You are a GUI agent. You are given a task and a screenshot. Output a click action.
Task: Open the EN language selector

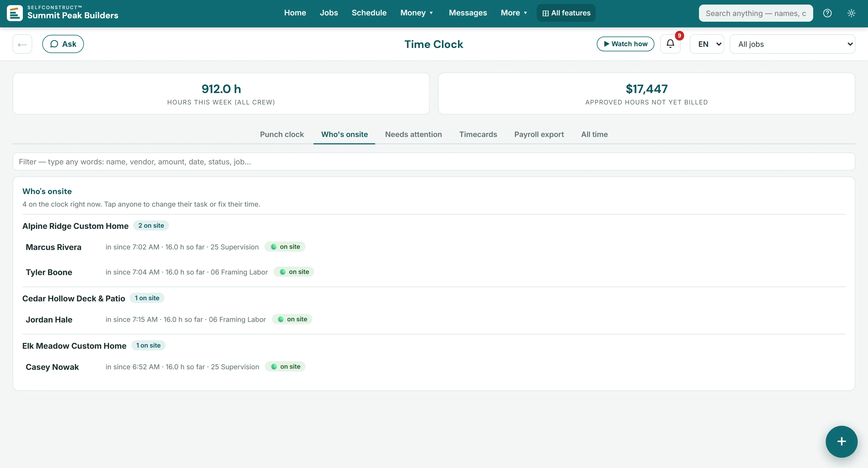[707, 44]
